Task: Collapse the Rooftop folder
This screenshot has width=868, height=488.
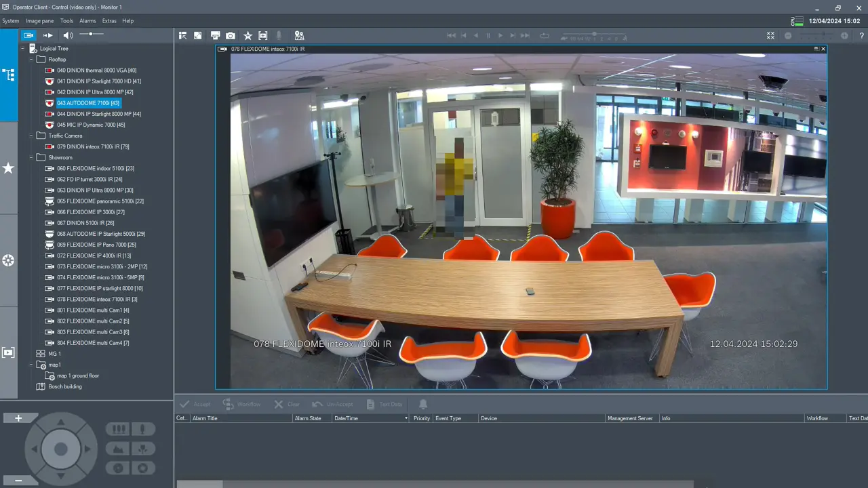Action: click(x=31, y=59)
